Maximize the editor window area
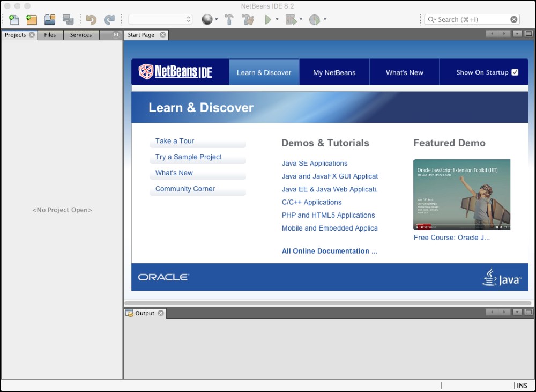The width and height of the screenshot is (536, 392). [528, 34]
